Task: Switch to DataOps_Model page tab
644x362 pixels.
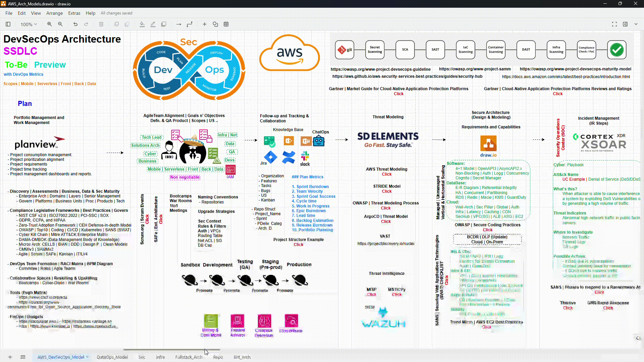Action: (x=112, y=357)
